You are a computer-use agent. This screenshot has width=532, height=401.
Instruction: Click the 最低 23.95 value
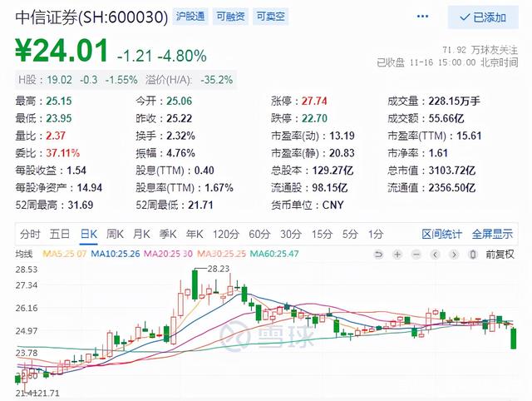[x=59, y=118]
